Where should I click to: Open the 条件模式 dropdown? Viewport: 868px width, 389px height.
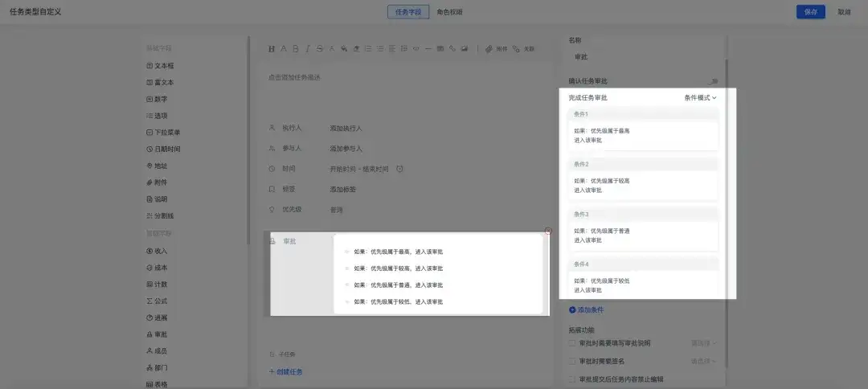point(700,97)
